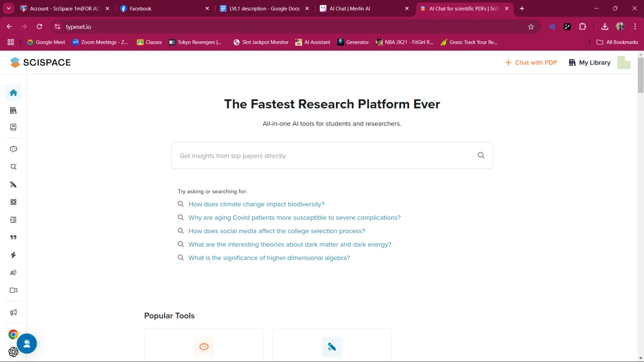Image resolution: width=644 pixels, height=362 pixels.
Task: Click the dark matter and dark energy suggestion
Action: (290, 244)
